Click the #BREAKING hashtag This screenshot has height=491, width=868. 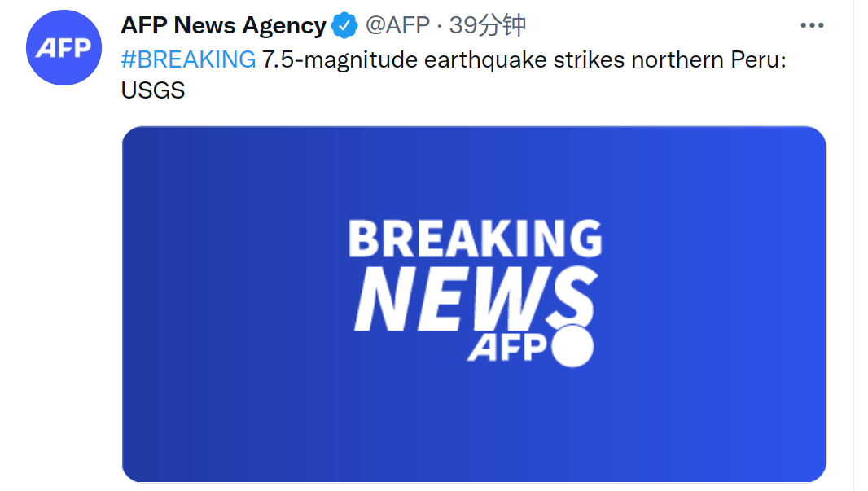click(188, 59)
